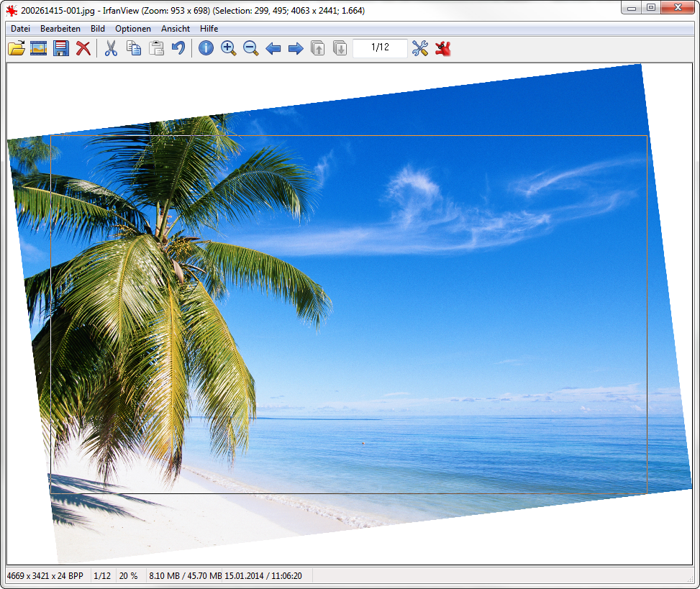Zoom in with the magnifier plus icon
This screenshot has height=589, width=700.
(229, 49)
